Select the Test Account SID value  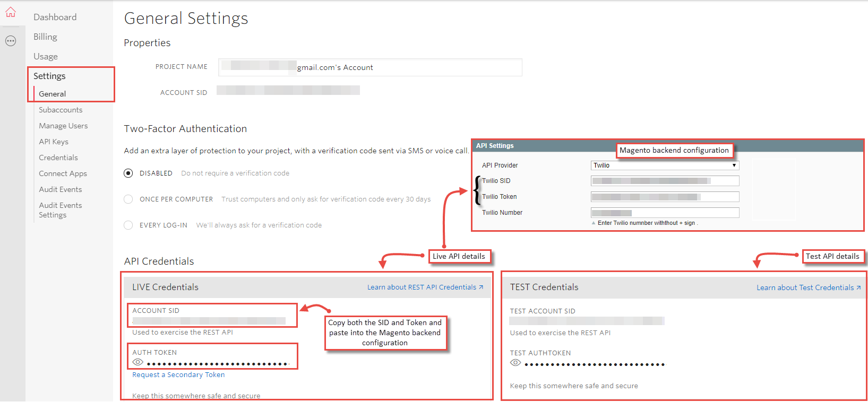coord(587,321)
